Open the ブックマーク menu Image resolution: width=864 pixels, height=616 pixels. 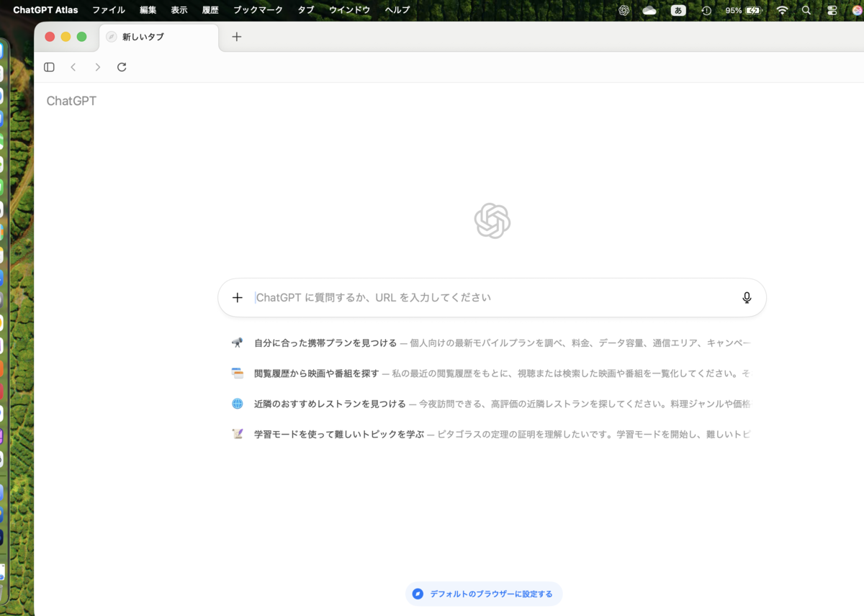tap(258, 10)
